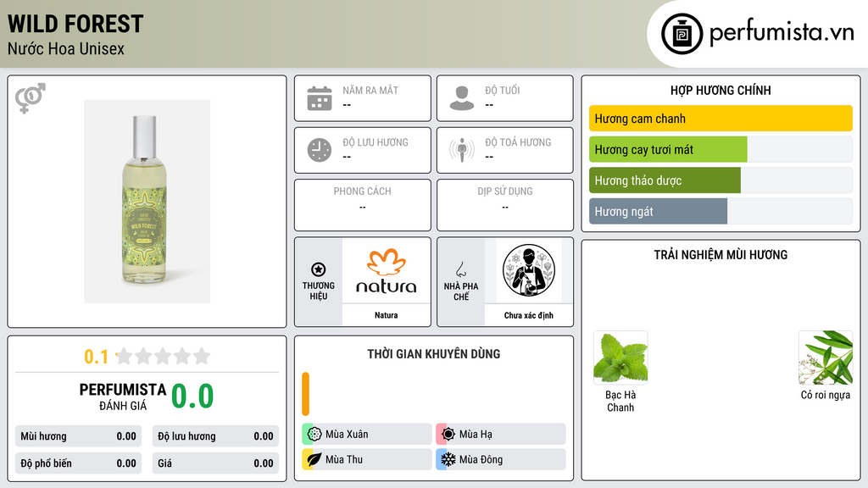Click the HỢP HƯƠNG CHÍNH heading
This screenshot has height=488, width=868.
[721, 90]
